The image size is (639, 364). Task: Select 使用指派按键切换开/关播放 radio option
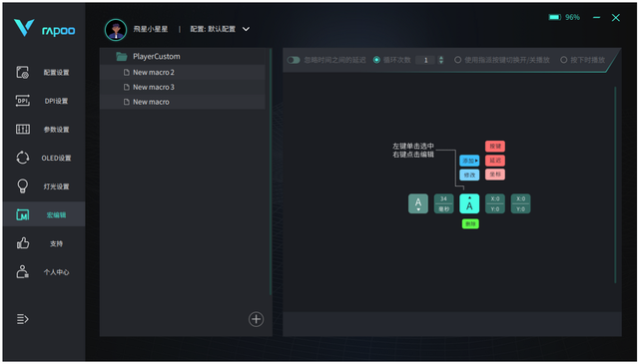[457, 60]
